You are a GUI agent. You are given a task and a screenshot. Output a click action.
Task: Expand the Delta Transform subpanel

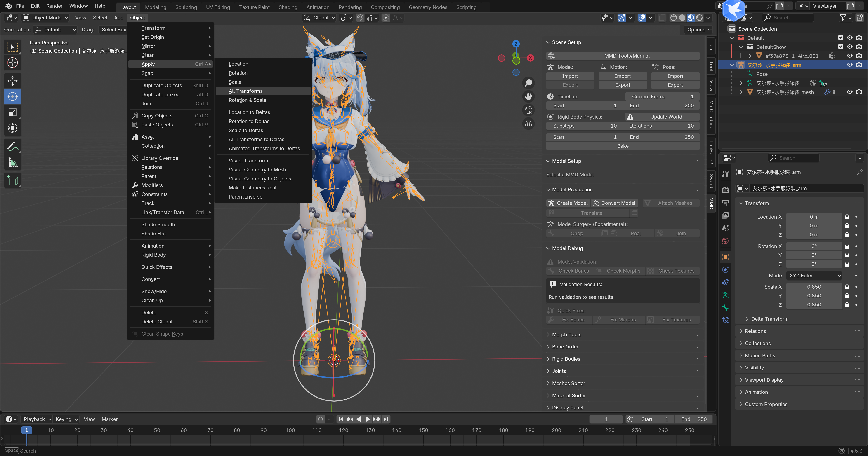coord(770,319)
